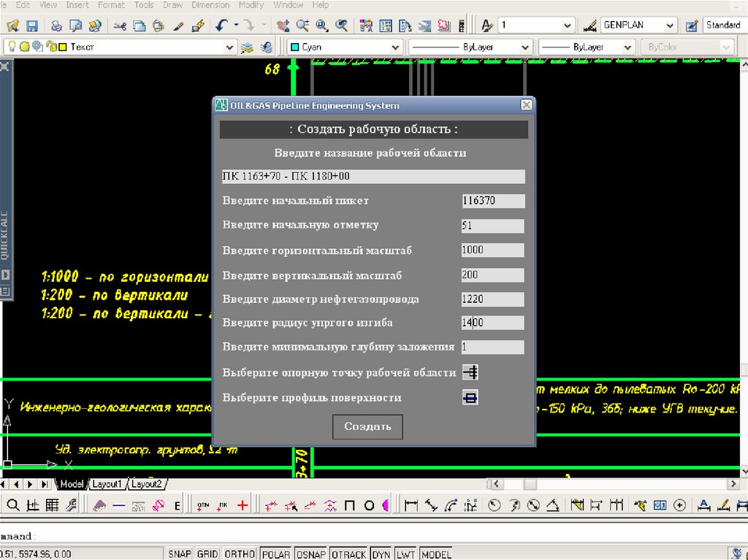Image resolution: width=748 pixels, height=560 pixels.
Task: Click the Copy icon in standard toolbar
Action: pyautogui.click(x=140, y=26)
